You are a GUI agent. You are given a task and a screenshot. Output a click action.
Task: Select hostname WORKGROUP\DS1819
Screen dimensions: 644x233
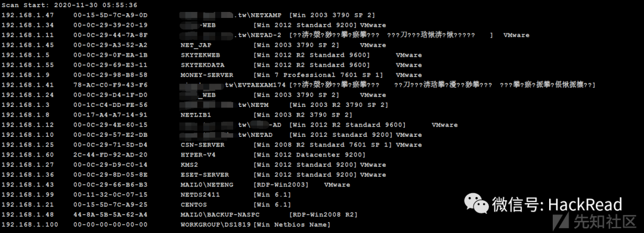216,225
